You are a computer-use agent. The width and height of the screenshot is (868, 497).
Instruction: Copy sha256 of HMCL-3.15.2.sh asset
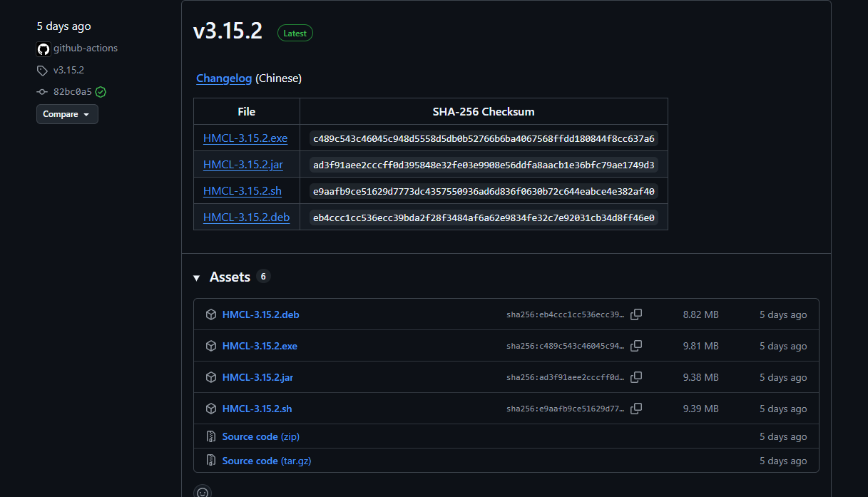636,409
